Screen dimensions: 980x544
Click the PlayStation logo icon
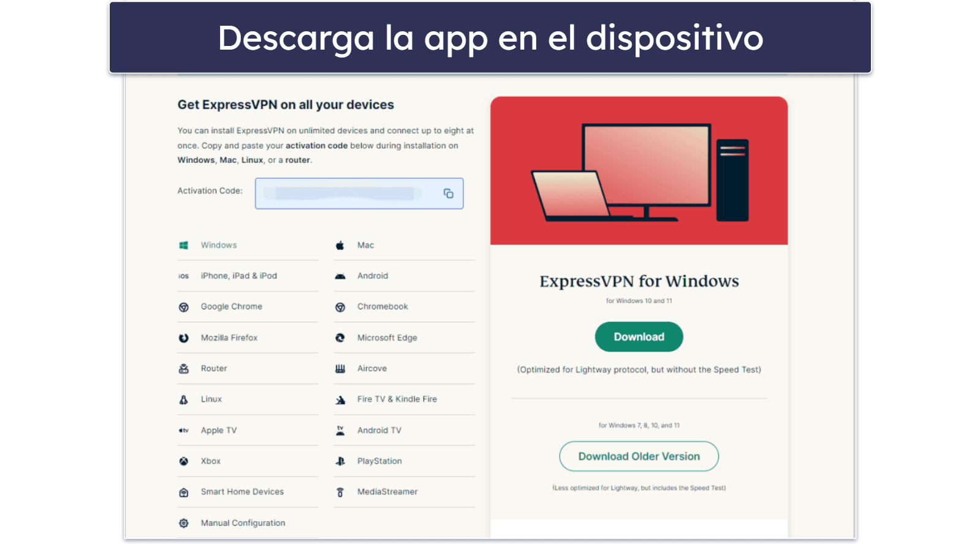pyautogui.click(x=340, y=461)
